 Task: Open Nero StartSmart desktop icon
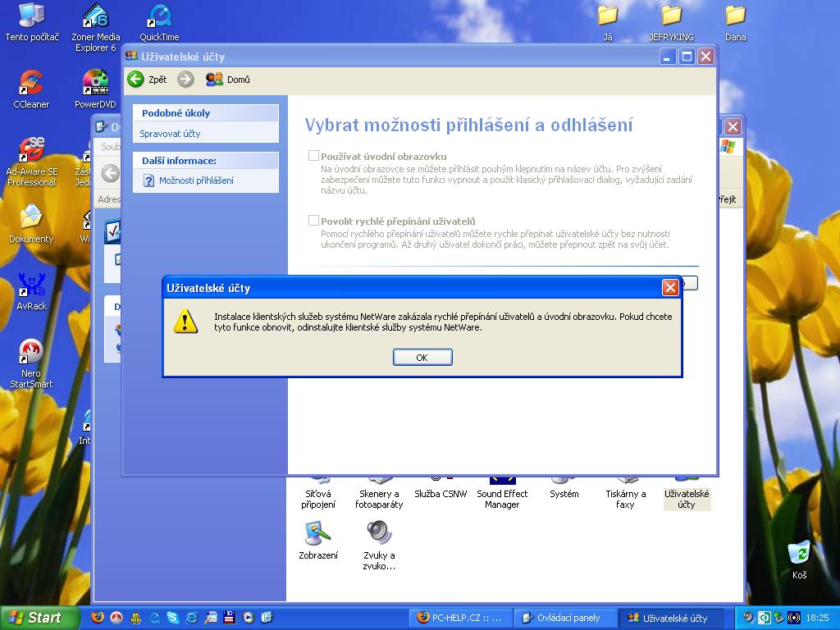tap(31, 353)
